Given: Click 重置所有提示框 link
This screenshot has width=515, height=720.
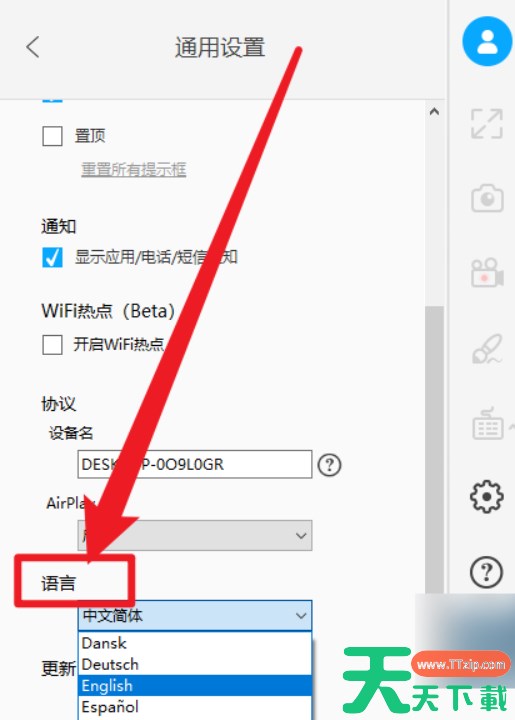Looking at the screenshot, I should pos(134,169).
